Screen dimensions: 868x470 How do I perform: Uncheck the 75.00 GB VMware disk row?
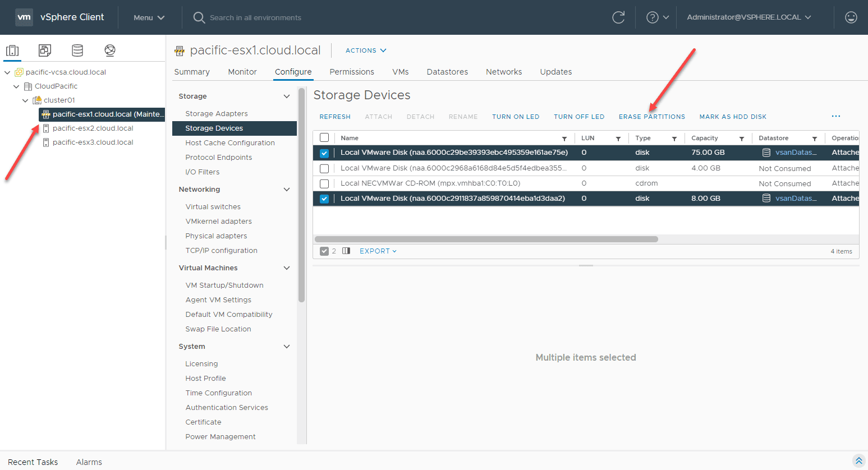pyautogui.click(x=324, y=153)
